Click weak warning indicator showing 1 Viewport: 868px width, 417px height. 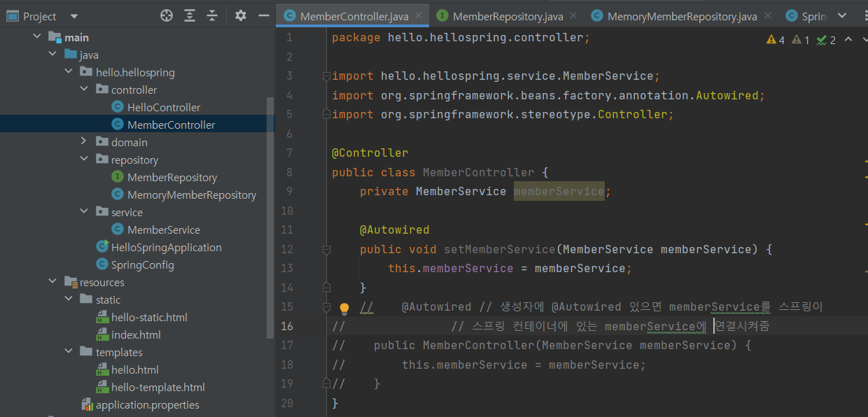click(801, 40)
